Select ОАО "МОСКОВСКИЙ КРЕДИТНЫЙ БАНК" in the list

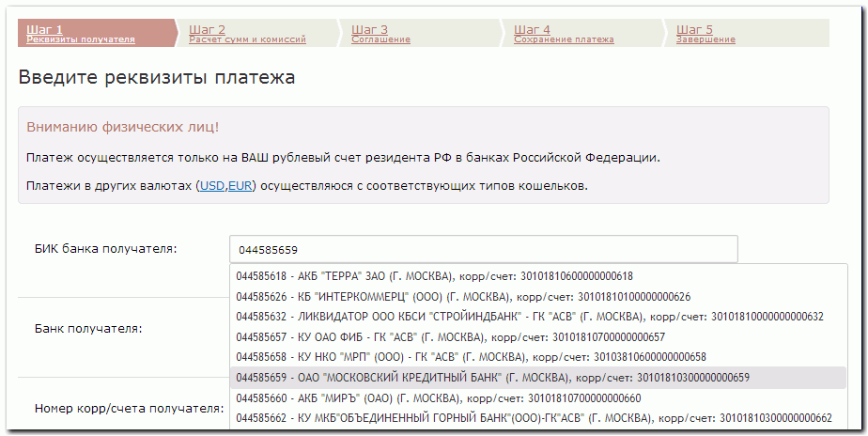click(x=493, y=378)
